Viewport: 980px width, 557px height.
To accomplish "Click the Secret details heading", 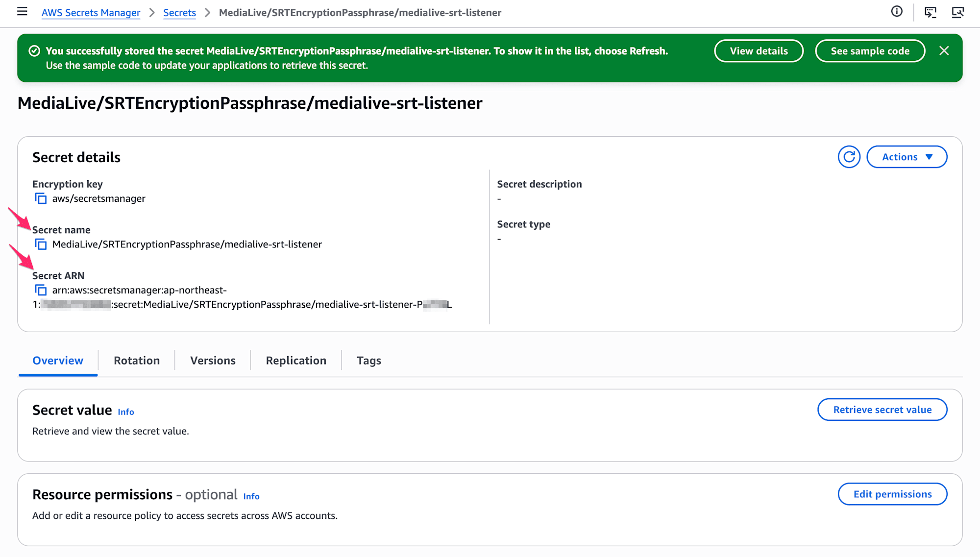I will 76,157.
